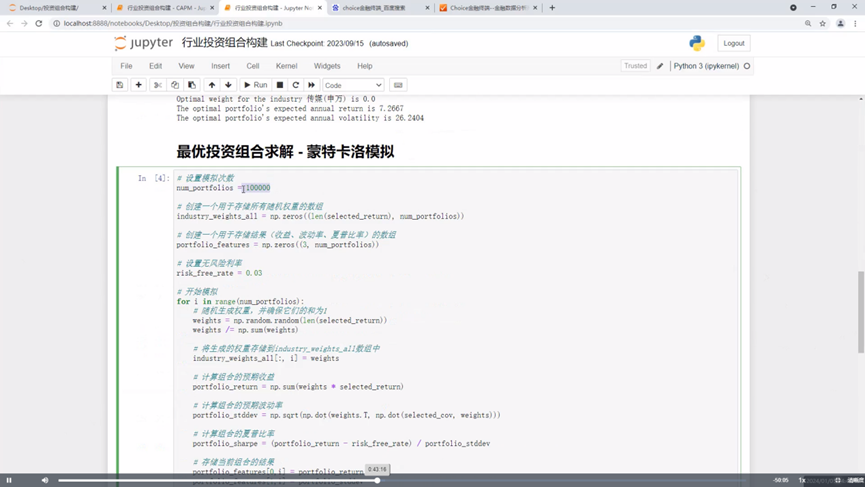Click the zoom magnifier icon in address bar
This screenshot has width=865, height=487.
[x=808, y=23]
